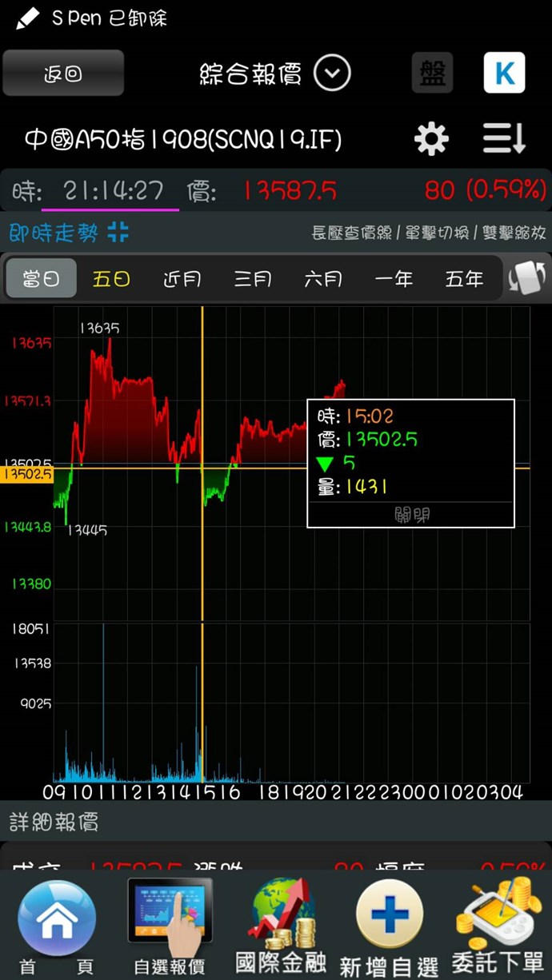Image resolution: width=552 pixels, height=980 pixels.
Task: Rotate chart with phone rotation icon
Action: pos(526,278)
